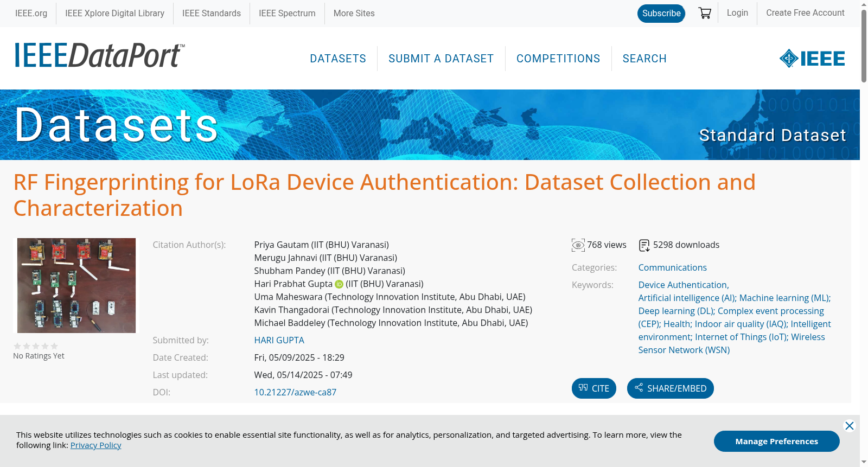This screenshot has width=868, height=467.
Task: Click author text 'Priya Gautam (IIT (BHU) Varanasi)'
Action: click(322, 245)
